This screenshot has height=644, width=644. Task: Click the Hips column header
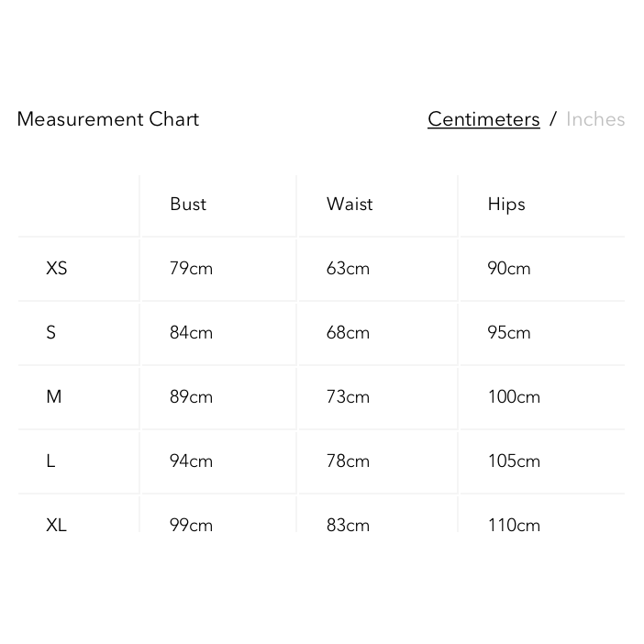pyautogui.click(x=506, y=204)
